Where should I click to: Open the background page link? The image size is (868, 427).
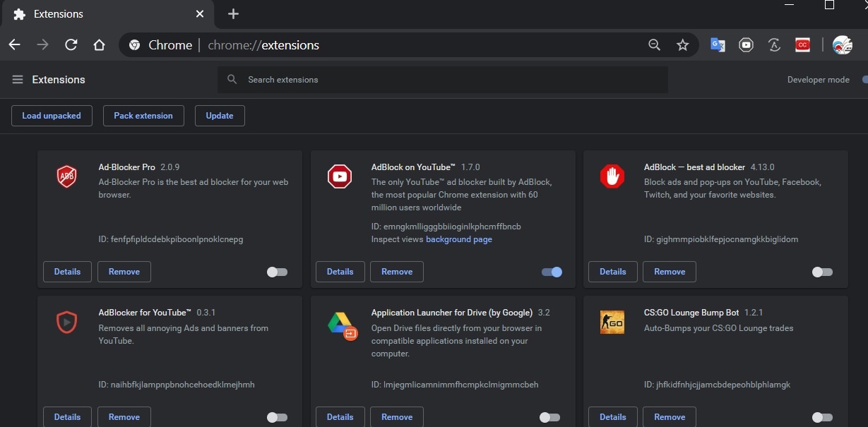458,239
